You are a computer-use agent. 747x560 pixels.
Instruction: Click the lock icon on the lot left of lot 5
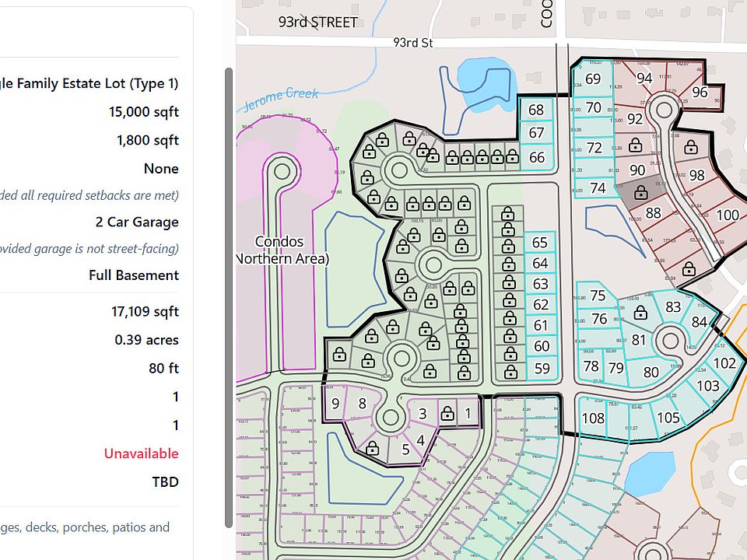click(373, 448)
